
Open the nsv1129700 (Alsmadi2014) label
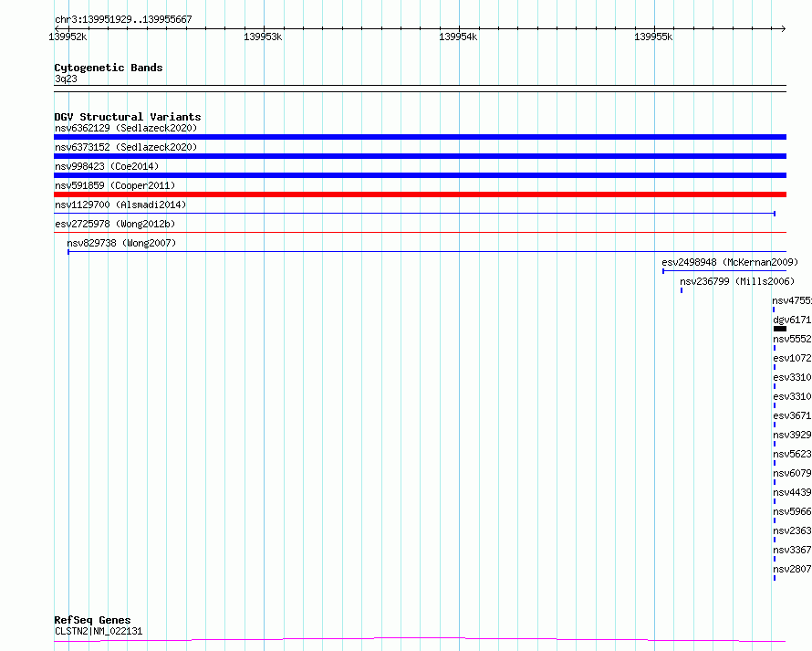click(120, 205)
